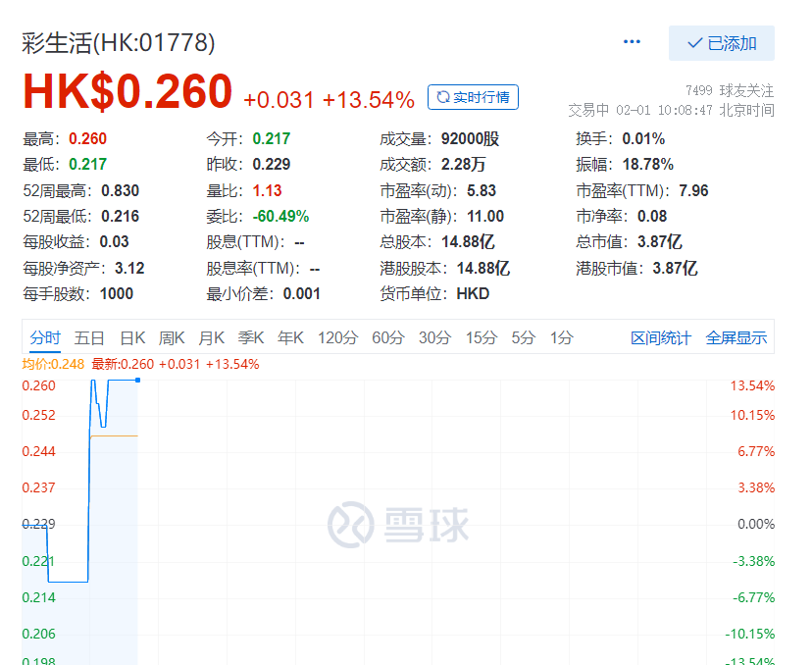
Task: Click 每手股数 value 1000
Action: 117,293
